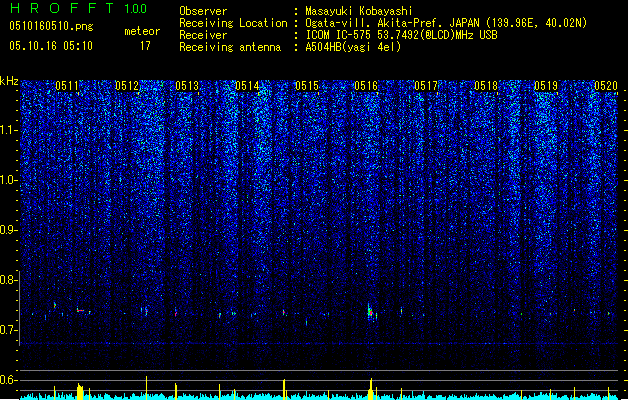Click the meteor count value 17

[x=145, y=46]
